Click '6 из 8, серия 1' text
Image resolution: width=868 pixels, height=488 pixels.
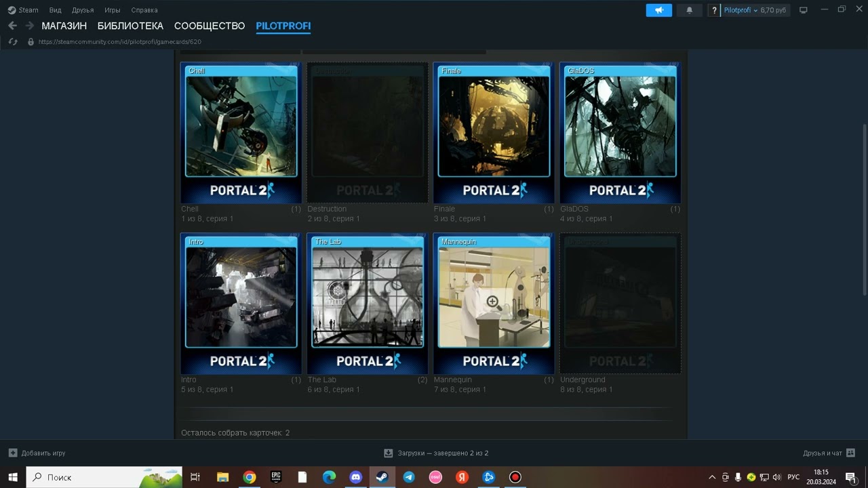(334, 390)
